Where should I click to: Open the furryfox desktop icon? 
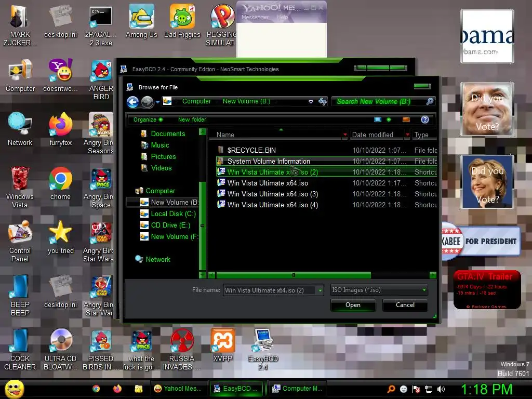click(x=61, y=129)
